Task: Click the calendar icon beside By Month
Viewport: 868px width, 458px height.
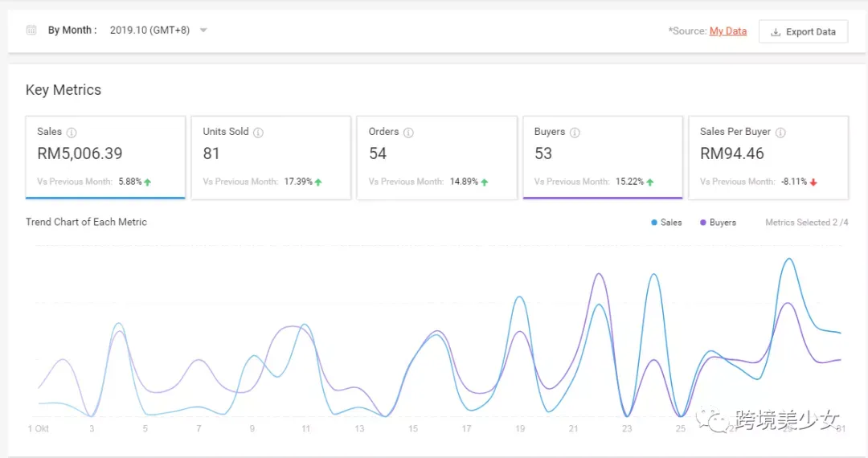Action: [31, 30]
